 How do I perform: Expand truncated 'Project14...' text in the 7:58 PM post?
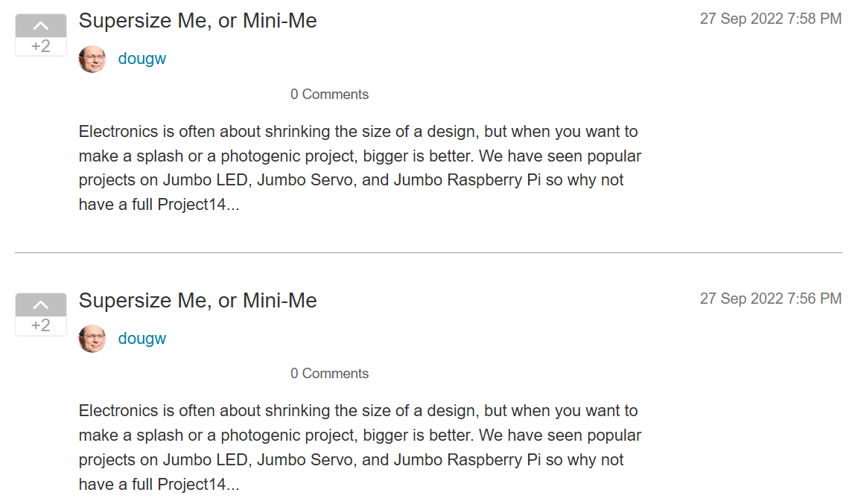tap(198, 205)
